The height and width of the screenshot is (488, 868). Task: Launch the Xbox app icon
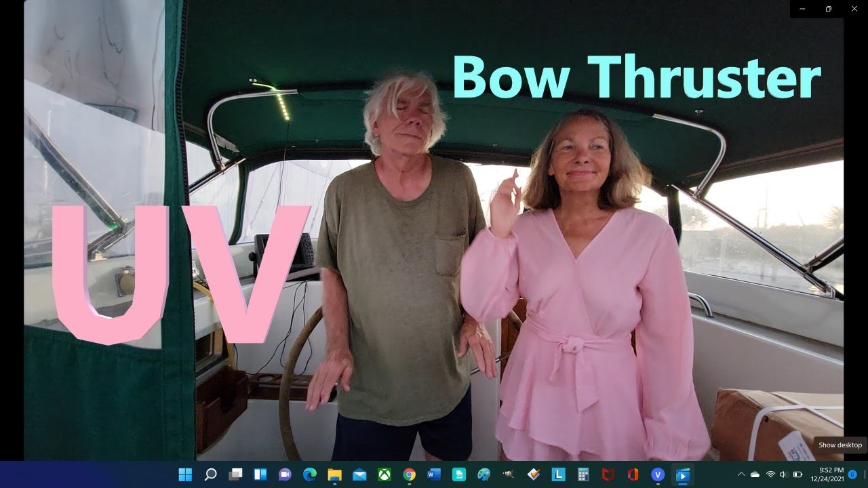click(x=384, y=474)
